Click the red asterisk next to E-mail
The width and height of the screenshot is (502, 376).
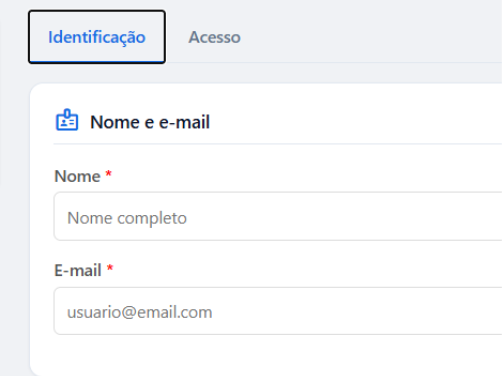110,268
